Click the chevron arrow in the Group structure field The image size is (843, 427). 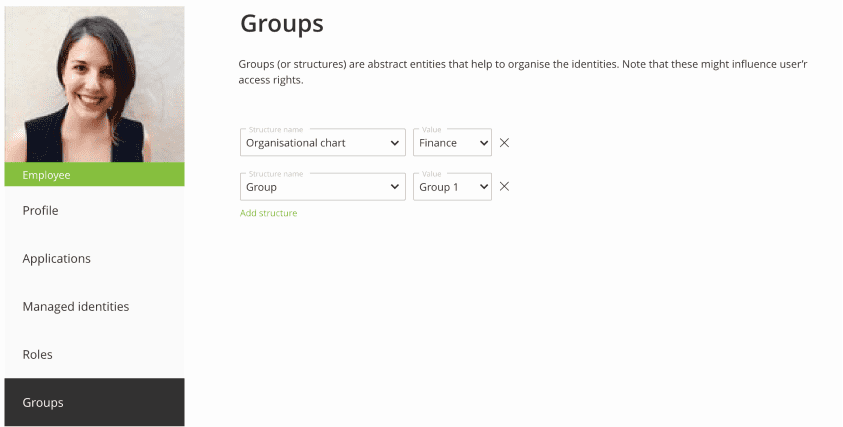pos(394,187)
